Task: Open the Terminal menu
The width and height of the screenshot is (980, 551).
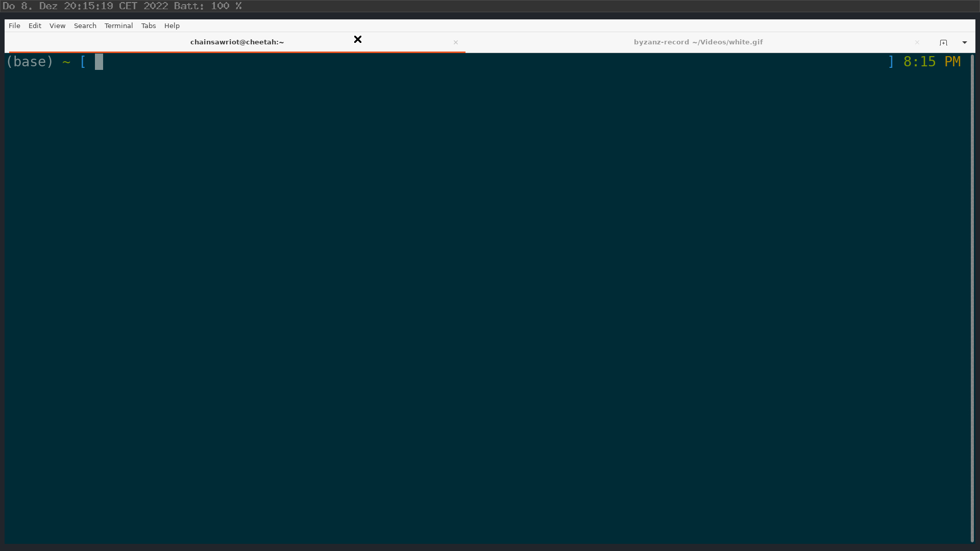Action: (x=118, y=26)
